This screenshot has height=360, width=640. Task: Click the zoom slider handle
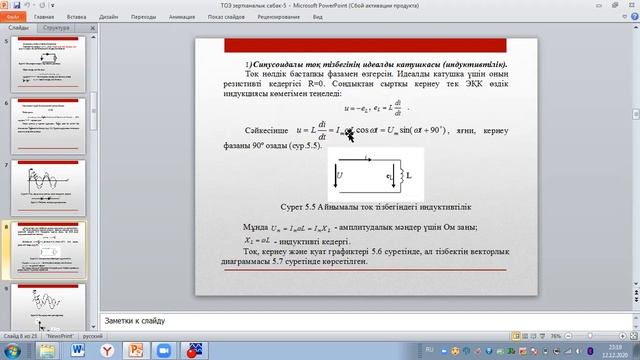coord(590,336)
